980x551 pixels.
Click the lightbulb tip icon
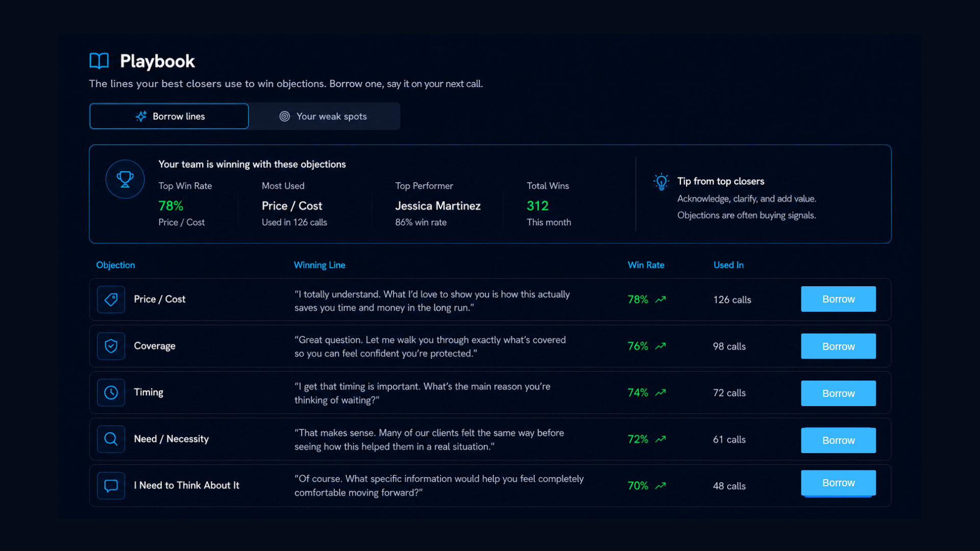[x=661, y=182]
